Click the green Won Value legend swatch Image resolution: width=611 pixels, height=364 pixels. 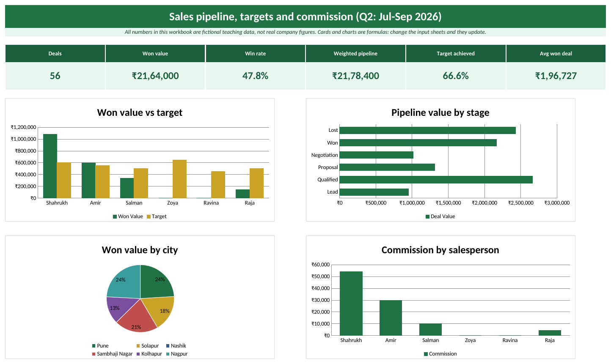[x=115, y=216]
